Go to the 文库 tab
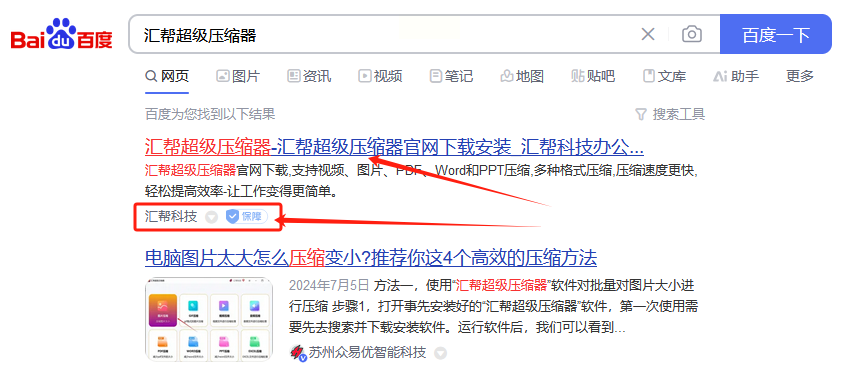This screenshot has width=858, height=381. [x=664, y=76]
